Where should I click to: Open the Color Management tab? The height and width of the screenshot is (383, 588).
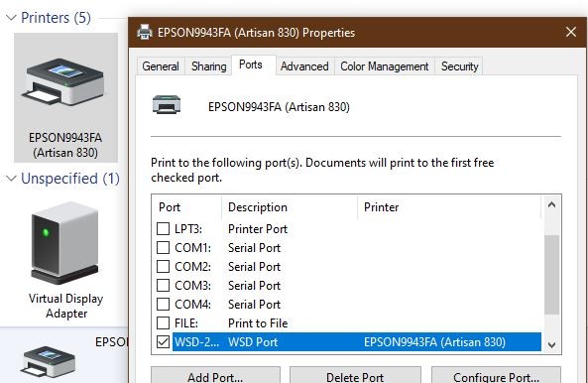click(x=384, y=66)
